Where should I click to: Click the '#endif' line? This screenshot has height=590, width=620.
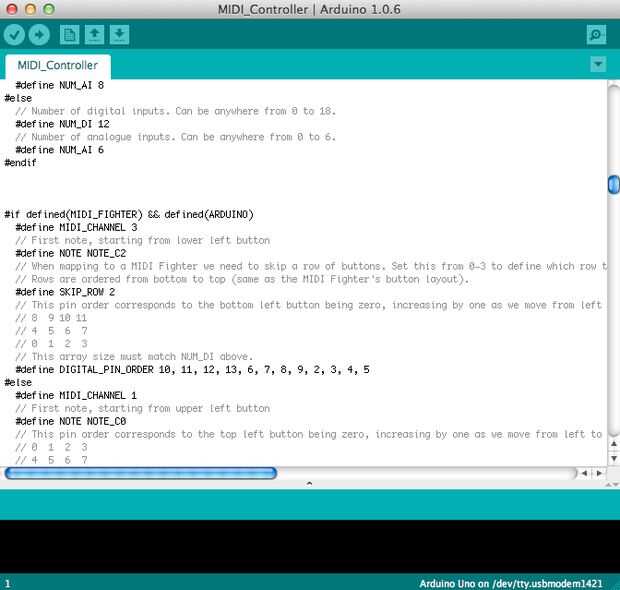point(20,163)
